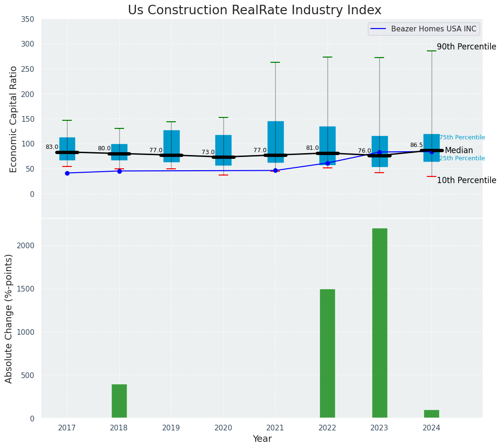Click the 90th Percentile annotation label
The height and width of the screenshot is (448, 501).
[466, 47]
